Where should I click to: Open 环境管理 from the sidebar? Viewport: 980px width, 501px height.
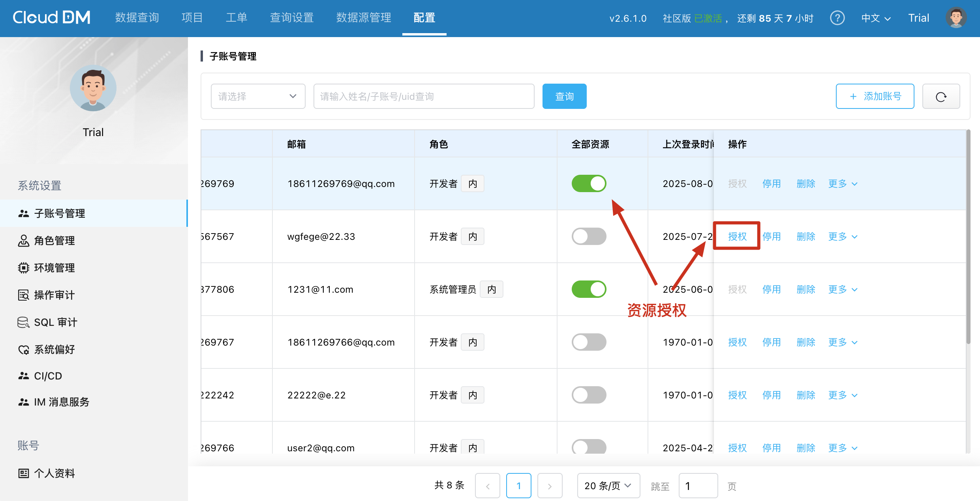pyautogui.click(x=54, y=268)
